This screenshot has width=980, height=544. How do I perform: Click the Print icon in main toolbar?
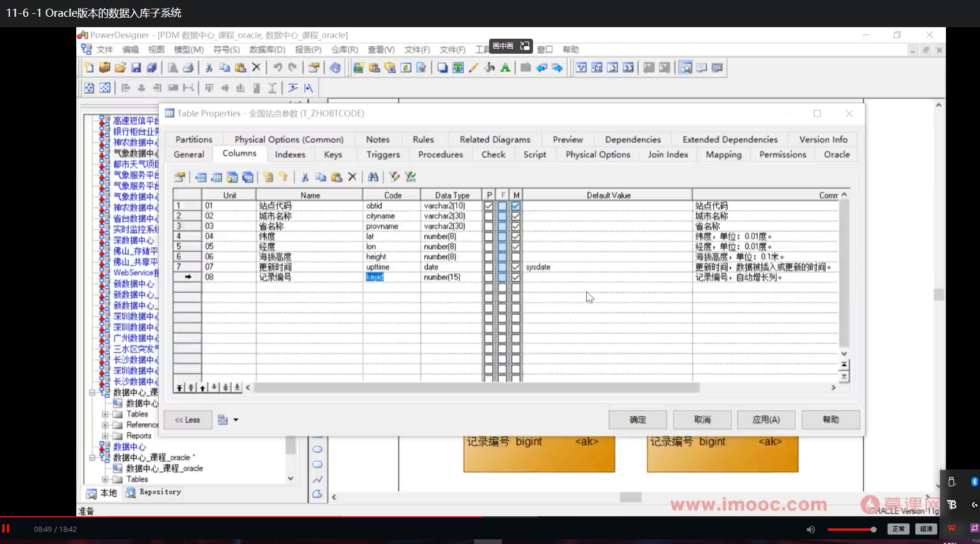click(188, 68)
